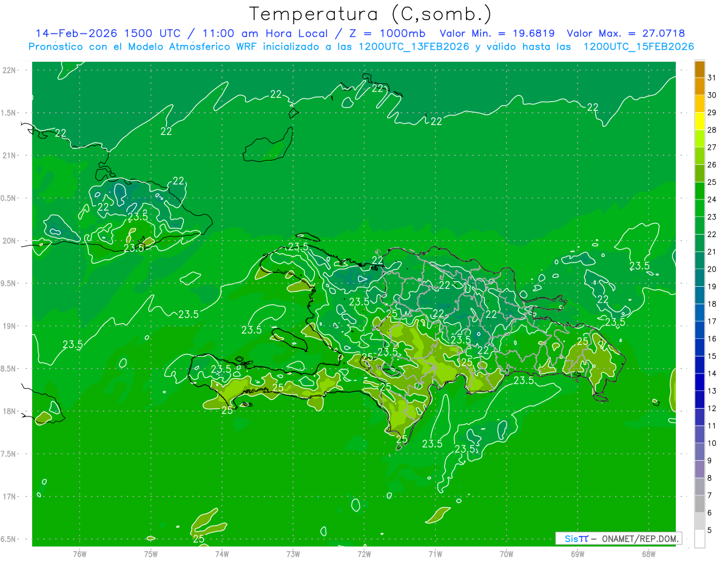Click the '74W' longitude axis label
The width and height of the screenshot is (728, 562).
click(222, 554)
